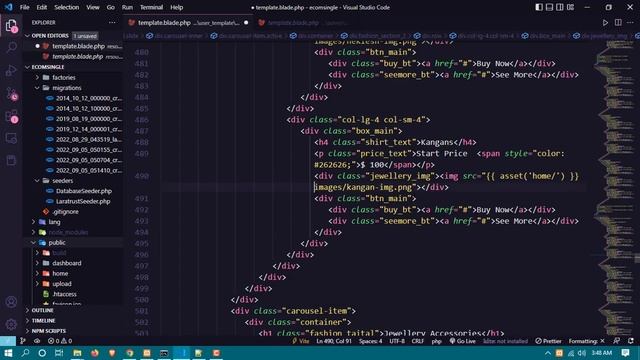Viewport: 640px width, 360px height.
Task: Click the feedback icon in status bar
Action: pos(616,341)
